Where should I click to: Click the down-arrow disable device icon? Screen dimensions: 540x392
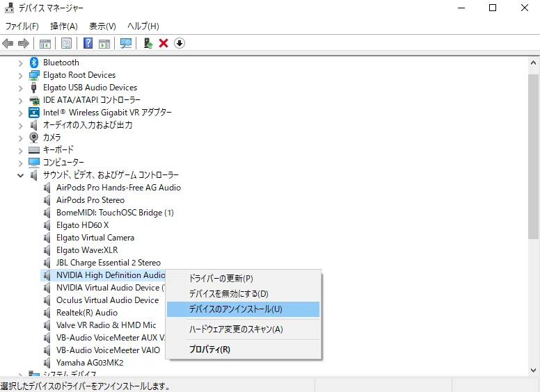pos(180,43)
